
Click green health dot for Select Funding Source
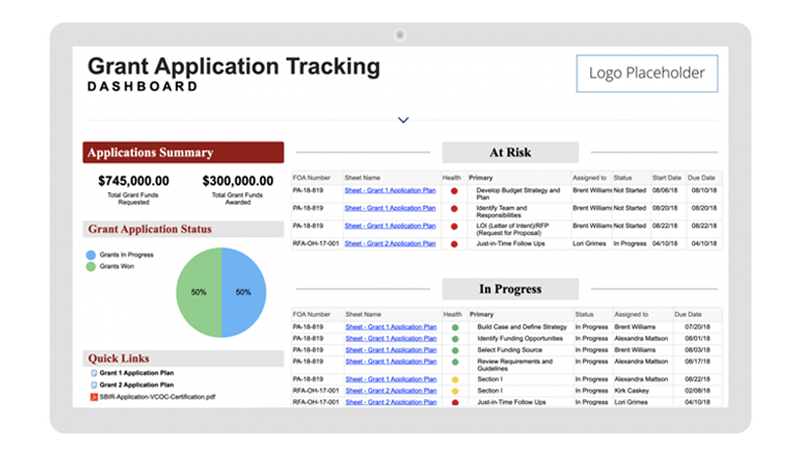tap(454, 351)
